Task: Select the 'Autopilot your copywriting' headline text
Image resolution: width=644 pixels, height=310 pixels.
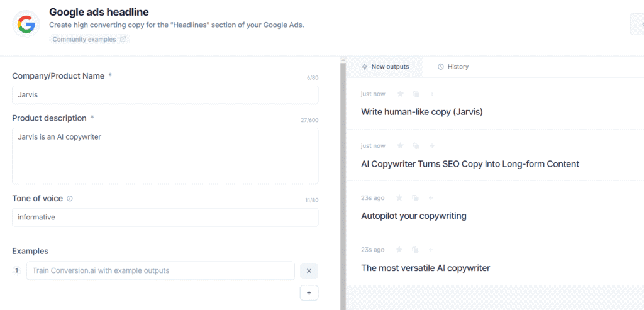Action: tap(414, 216)
